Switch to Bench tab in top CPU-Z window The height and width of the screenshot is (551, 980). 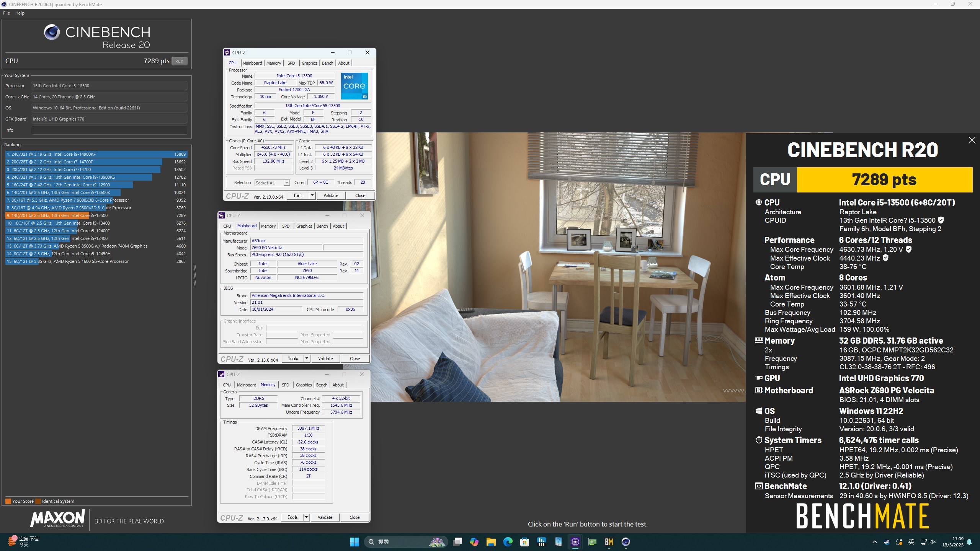coord(327,63)
